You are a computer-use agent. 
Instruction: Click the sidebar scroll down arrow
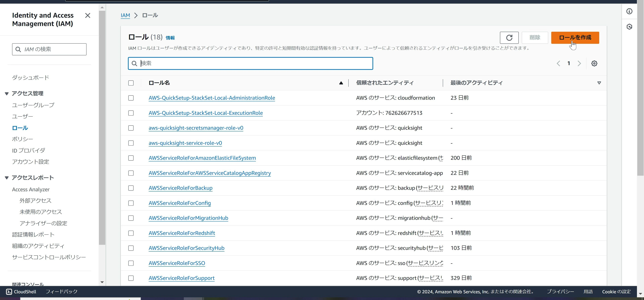click(x=102, y=282)
